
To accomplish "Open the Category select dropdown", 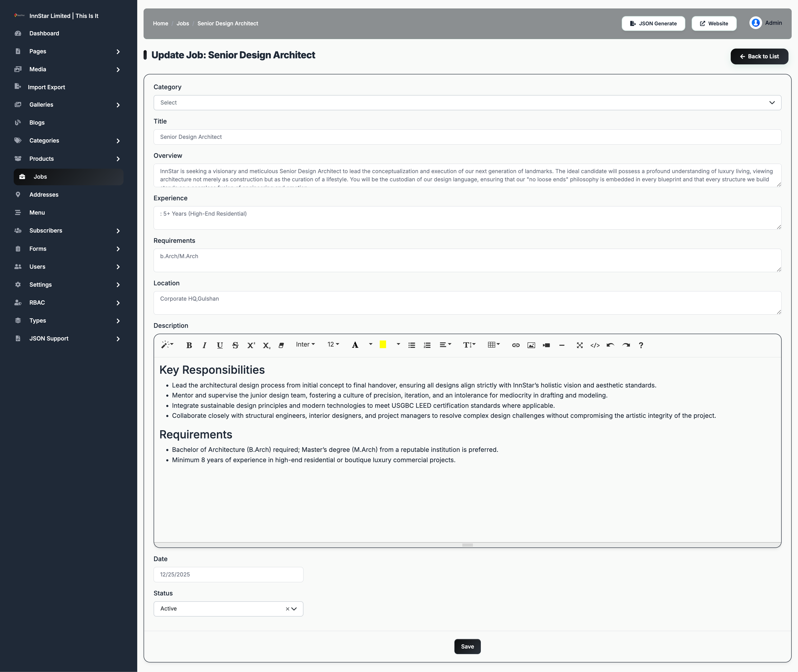I will (x=467, y=102).
